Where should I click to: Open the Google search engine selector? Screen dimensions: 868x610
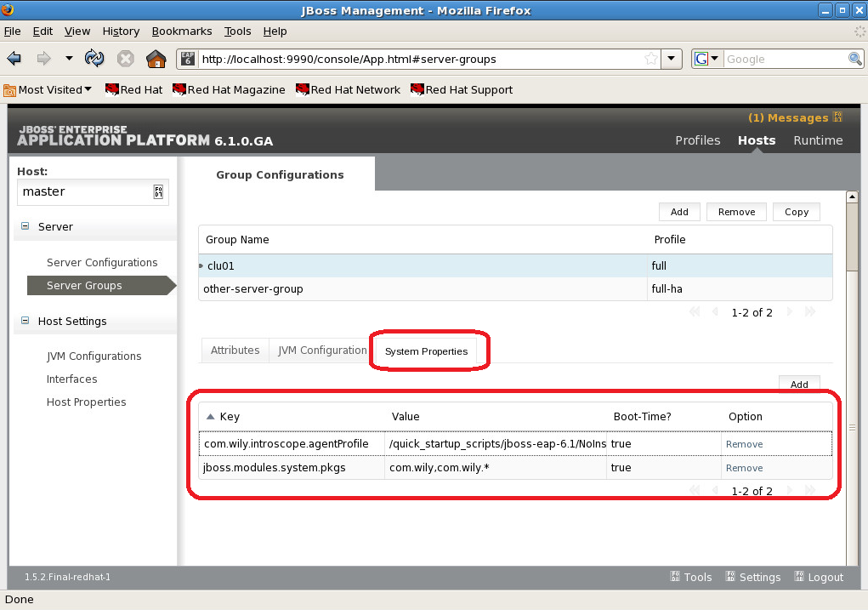pos(706,59)
